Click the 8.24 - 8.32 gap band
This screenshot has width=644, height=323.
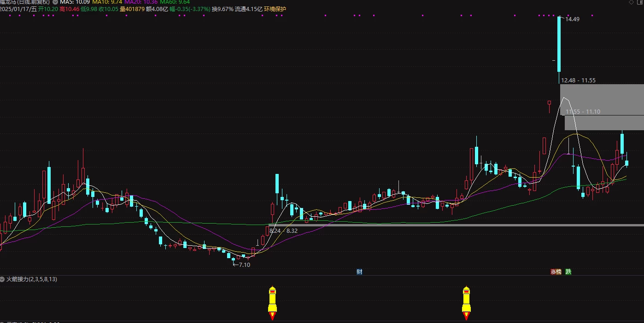(x=456, y=225)
